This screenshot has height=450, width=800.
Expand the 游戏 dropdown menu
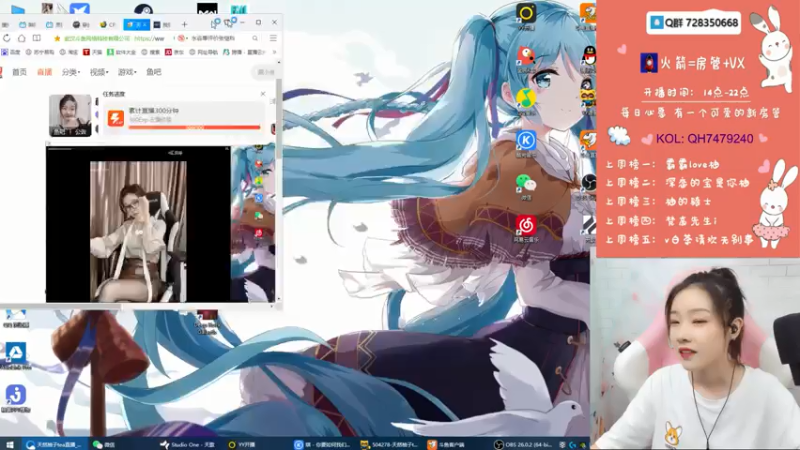tap(127, 72)
